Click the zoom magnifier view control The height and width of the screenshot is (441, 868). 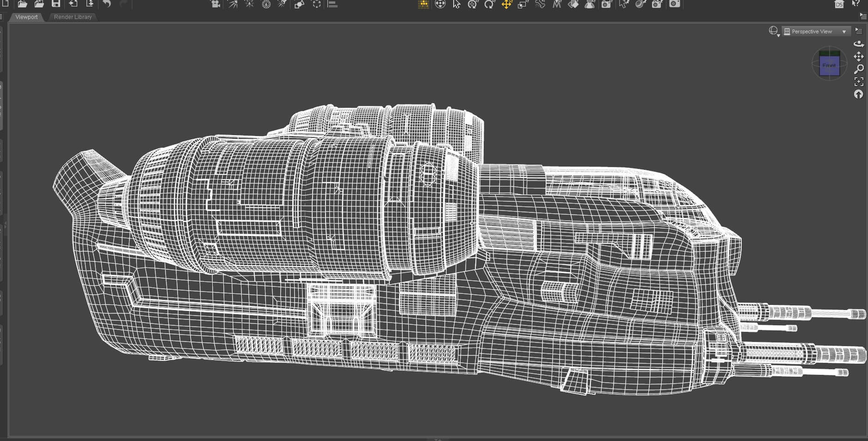pyautogui.click(x=859, y=69)
